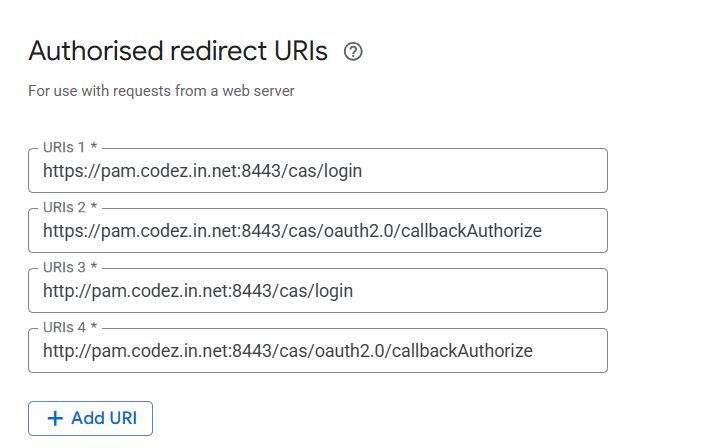Click the plus icon in Add URI
This screenshot has width=709, height=448.
click(55, 418)
